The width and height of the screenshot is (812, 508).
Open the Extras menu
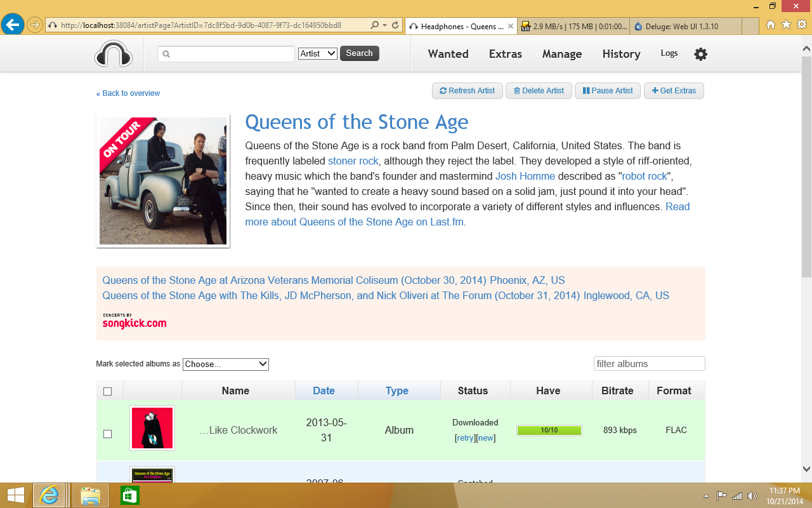(x=506, y=54)
